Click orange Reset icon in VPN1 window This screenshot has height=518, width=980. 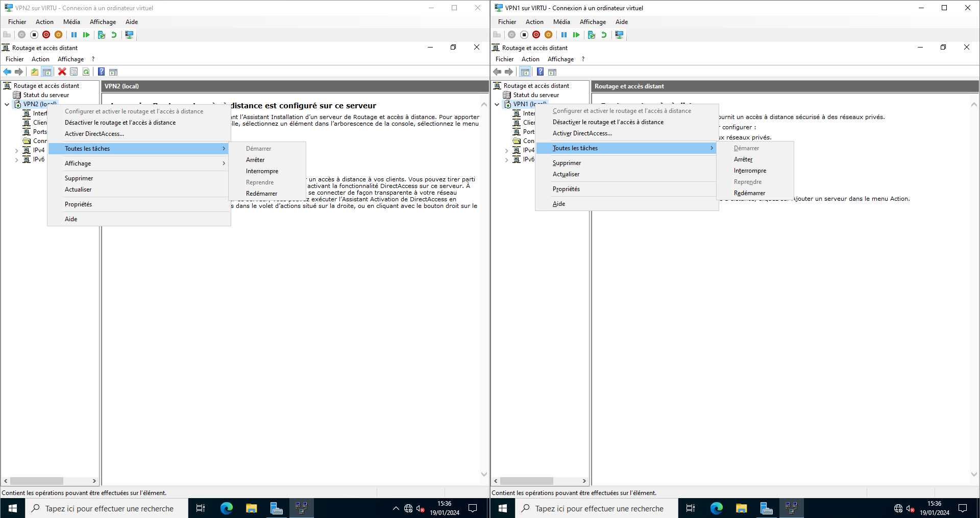point(549,35)
